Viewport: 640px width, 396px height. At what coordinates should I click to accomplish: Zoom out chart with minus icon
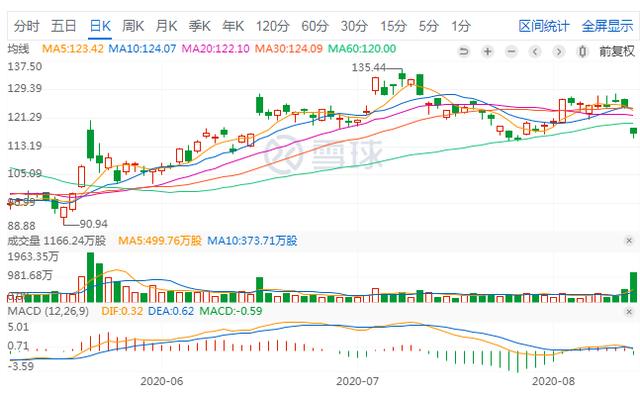point(511,51)
